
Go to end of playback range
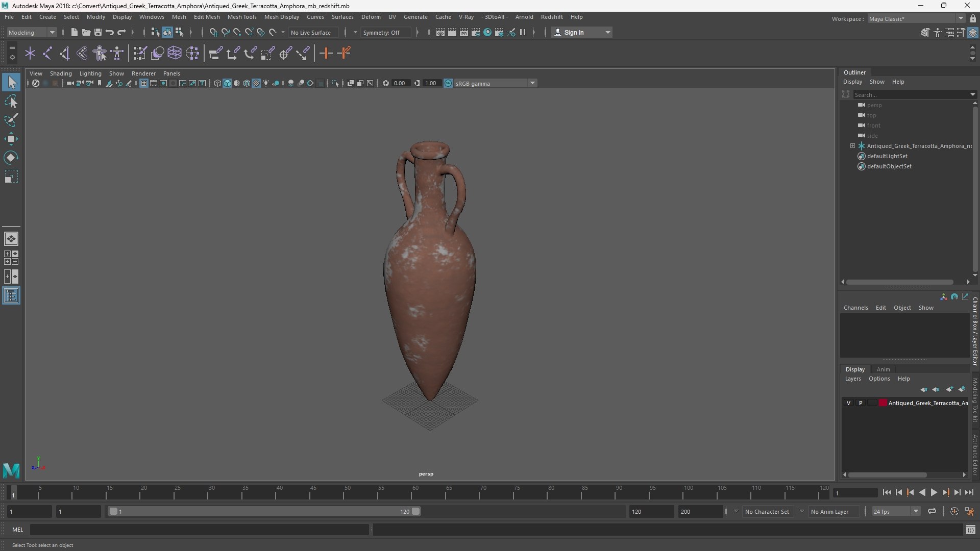(969, 492)
